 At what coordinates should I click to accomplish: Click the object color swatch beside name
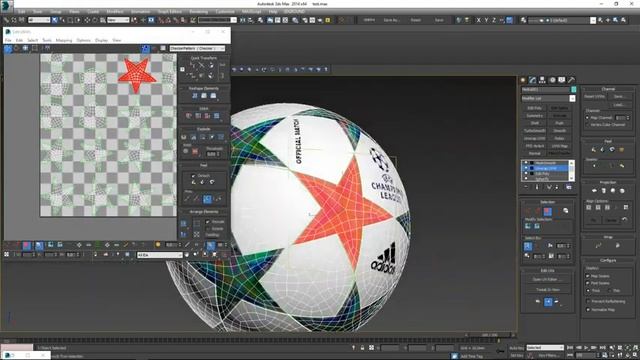click(573, 89)
